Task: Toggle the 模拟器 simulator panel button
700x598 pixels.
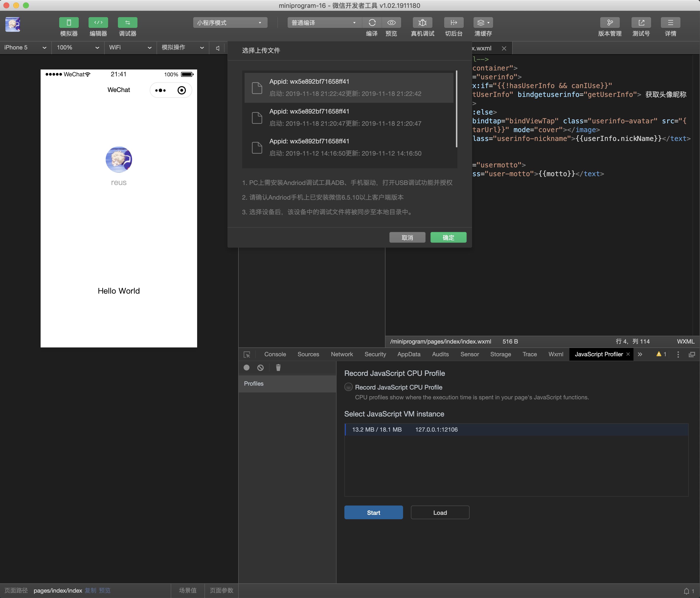Action: coord(68,23)
